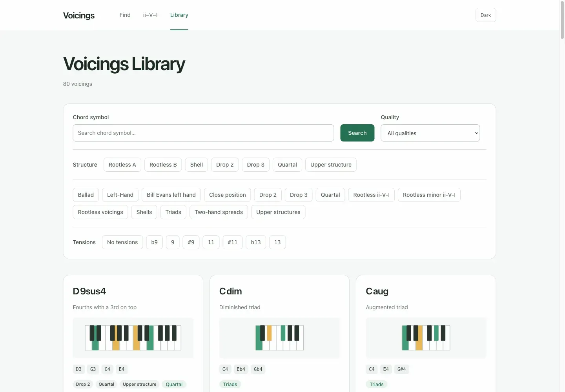This screenshot has height=392, width=565.
Task: Open the All qualities dropdown
Action: click(430, 133)
